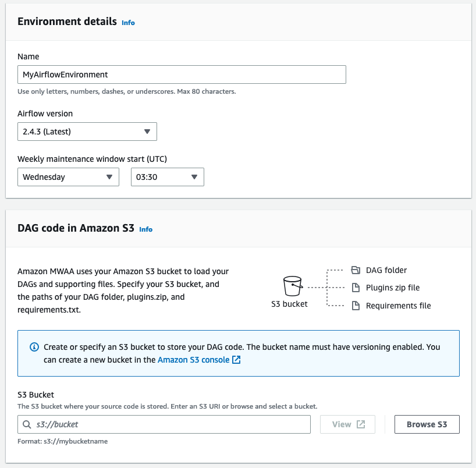476x468 pixels.
Task: Click the Plugins zip file icon
Action: (356, 288)
